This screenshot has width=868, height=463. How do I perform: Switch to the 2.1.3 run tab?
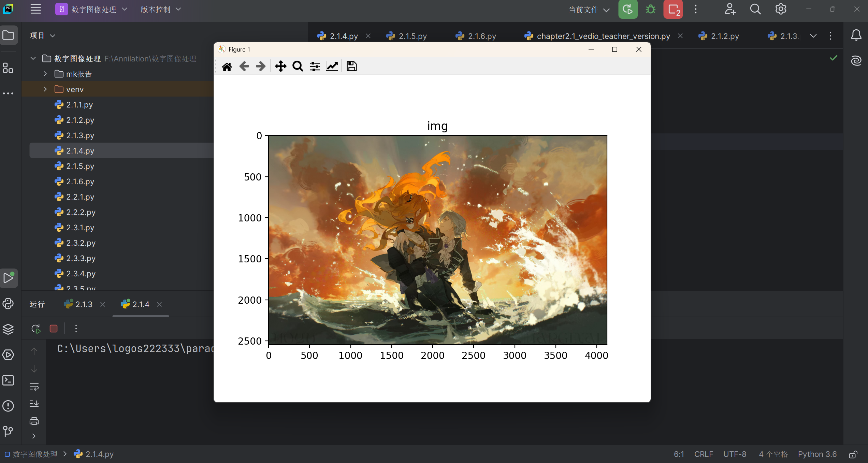[84, 304]
